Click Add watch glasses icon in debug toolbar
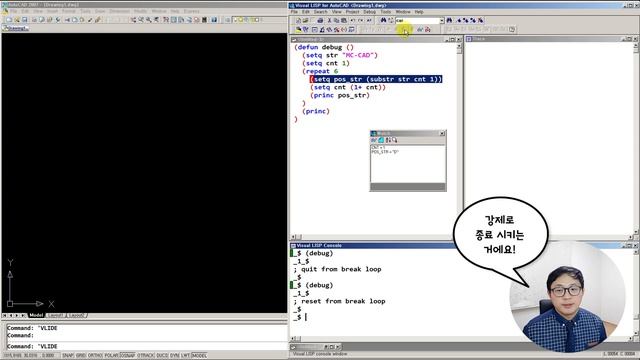This screenshot has height=360, width=640. tap(420, 29)
